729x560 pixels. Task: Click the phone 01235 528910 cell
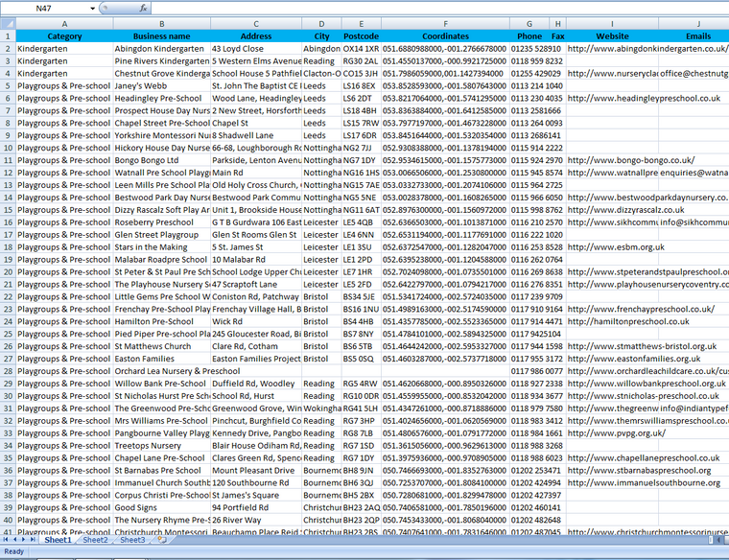[536, 49]
